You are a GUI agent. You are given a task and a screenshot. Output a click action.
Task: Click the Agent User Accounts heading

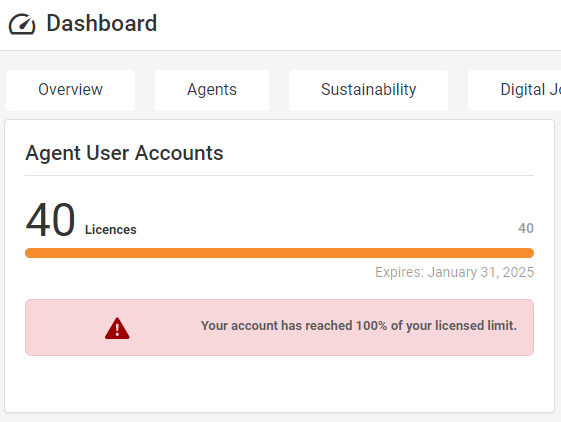click(x=124, y=153)
